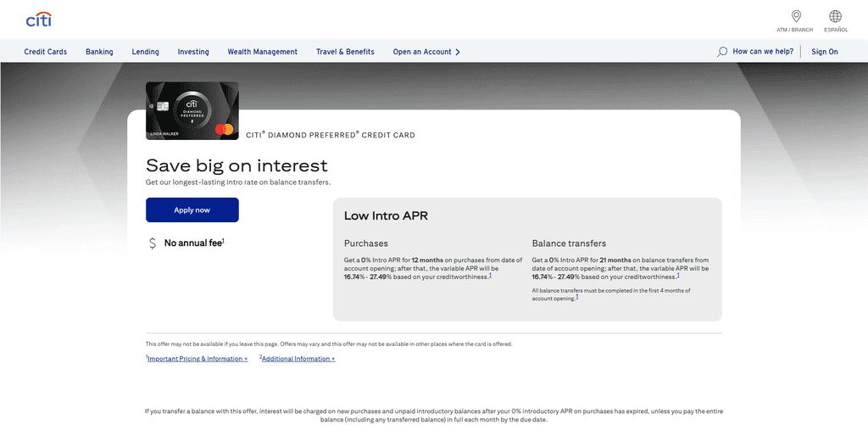Open the Wealth Management menu
The image size is (868, 425).
pos(263,52)
